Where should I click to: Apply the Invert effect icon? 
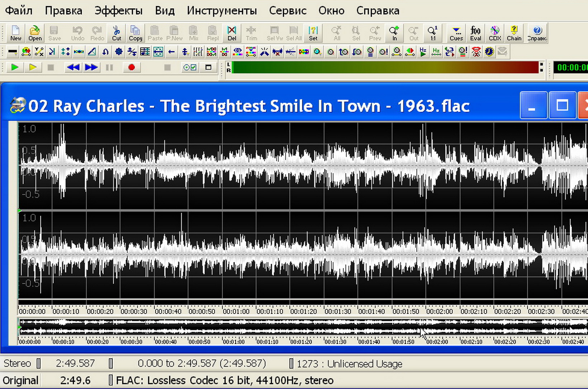coord(105,52)
